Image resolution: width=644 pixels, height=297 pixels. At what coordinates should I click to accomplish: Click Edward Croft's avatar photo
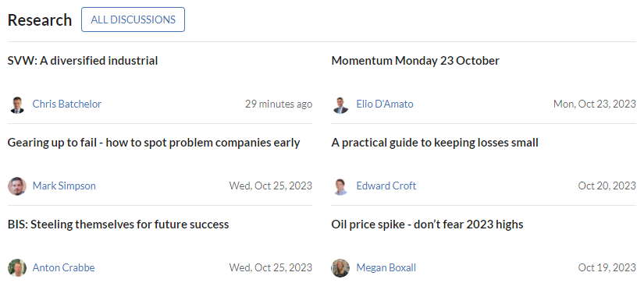(x=340, y=186)
